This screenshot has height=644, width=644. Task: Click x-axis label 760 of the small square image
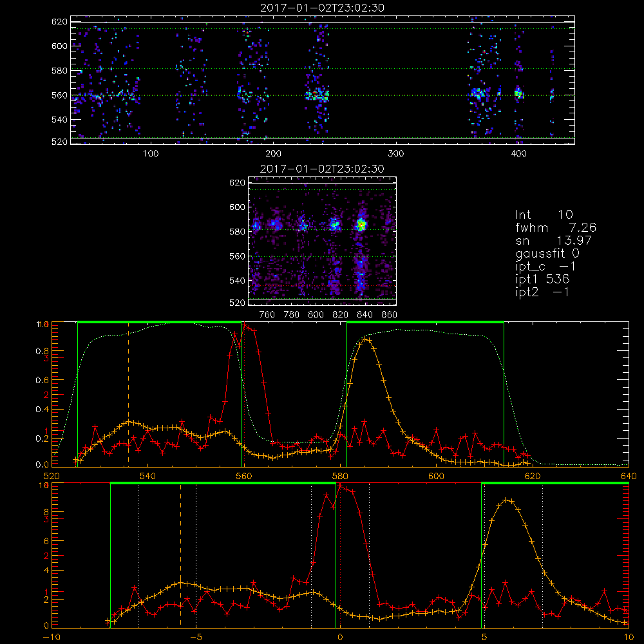(267, 315)
